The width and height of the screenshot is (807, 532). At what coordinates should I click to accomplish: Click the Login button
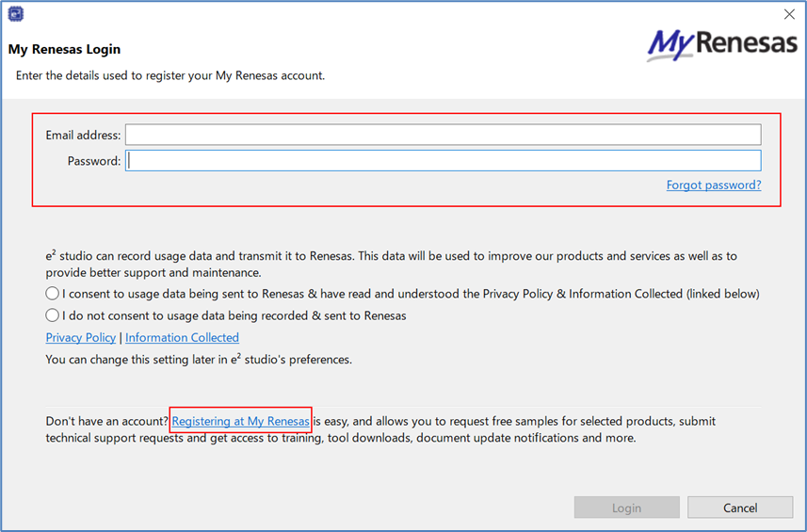(x=627, y=508)
